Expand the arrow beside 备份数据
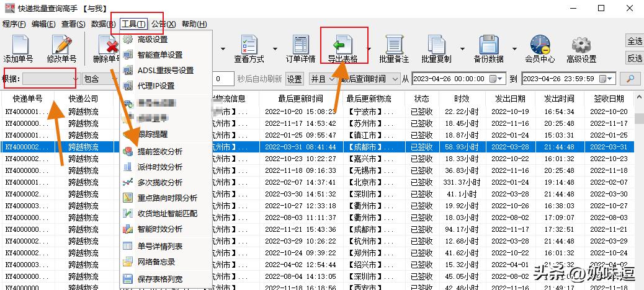This screenshot has width=644, height=290. click(514, 49)
